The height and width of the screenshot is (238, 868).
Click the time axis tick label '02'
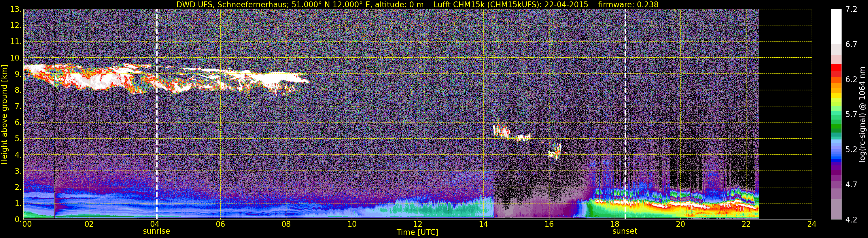click(x=89, y=224)
